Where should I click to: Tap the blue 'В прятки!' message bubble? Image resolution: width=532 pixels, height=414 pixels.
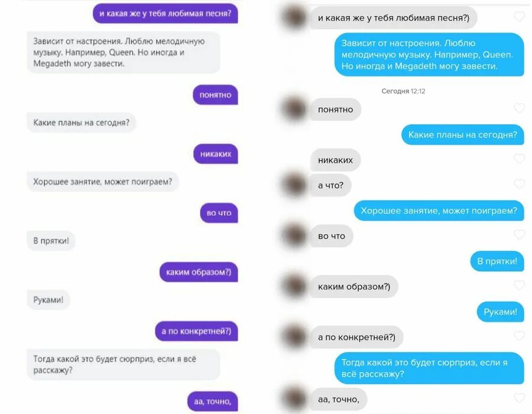click(497, 261)
